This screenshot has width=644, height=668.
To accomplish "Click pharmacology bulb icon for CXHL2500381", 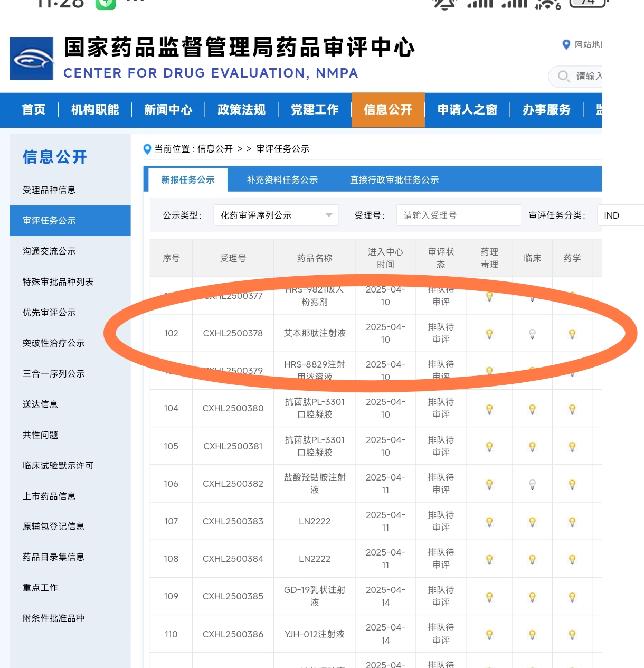I will point(489,447).
